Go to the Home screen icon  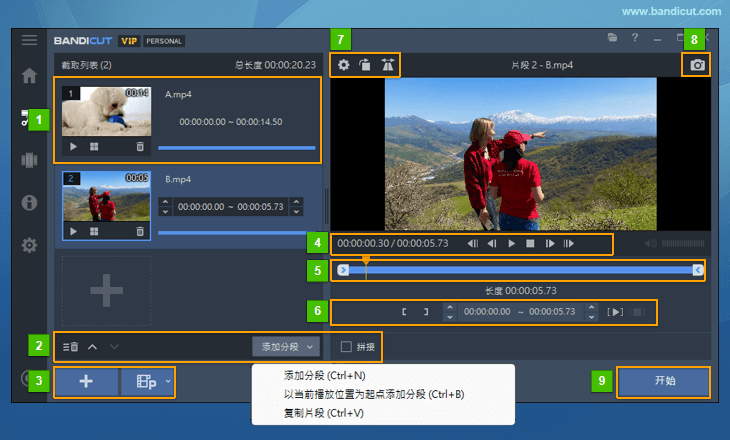(x=29, y=75)
